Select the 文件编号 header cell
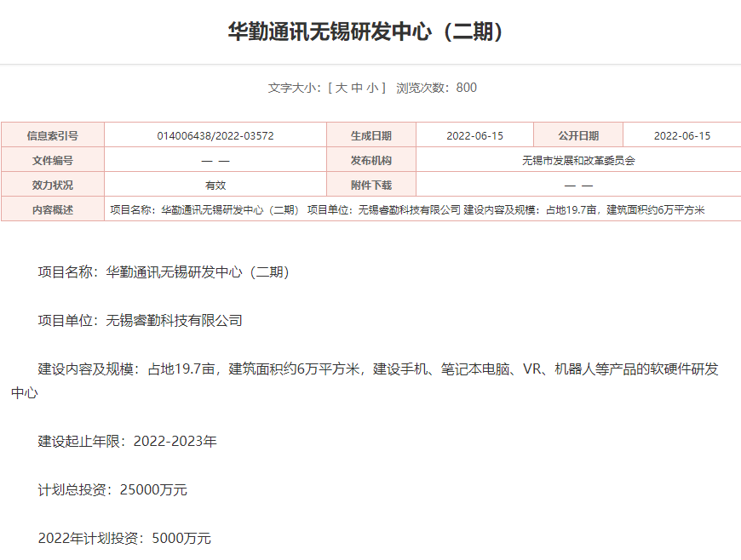Viewport: 741px width, 560px height. coord(53,161)
